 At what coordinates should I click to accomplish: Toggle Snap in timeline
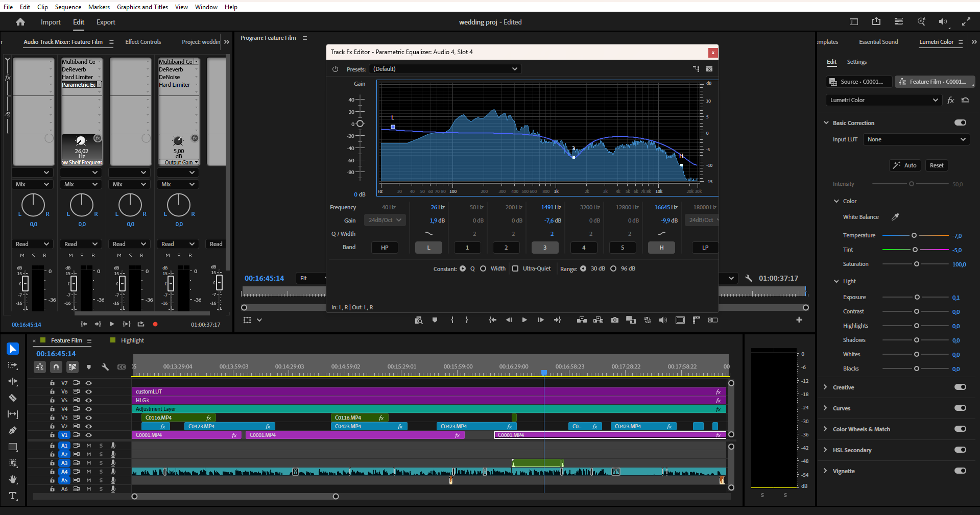(56, 366)
